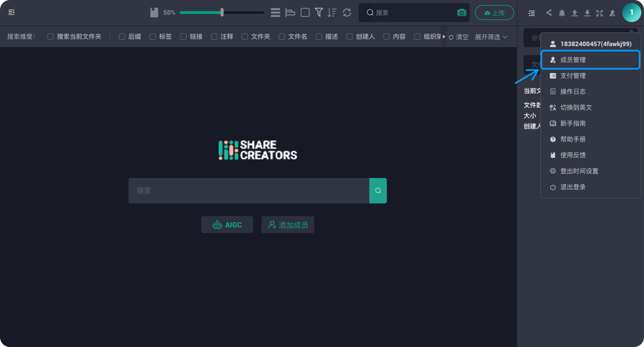Tick the 内容 checkbox

coord(386,37)
